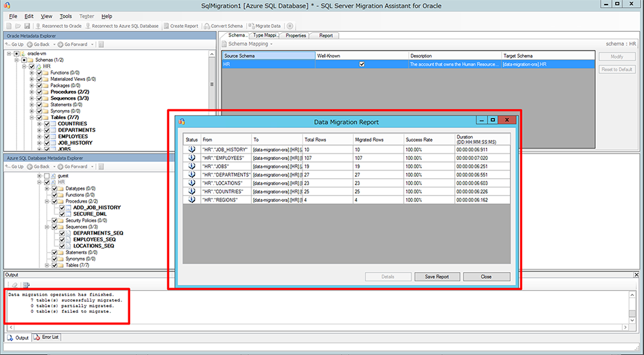Click the Save Report button

[437, 277]
